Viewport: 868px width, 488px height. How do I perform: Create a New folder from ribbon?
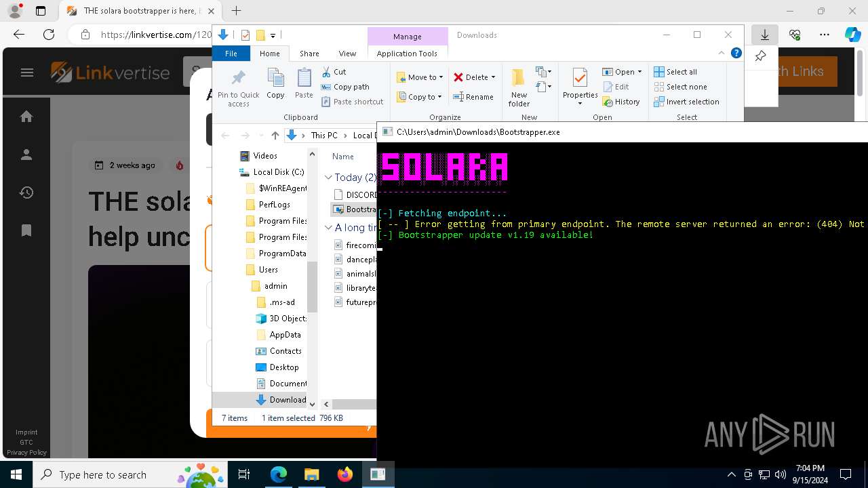point(519,87)
